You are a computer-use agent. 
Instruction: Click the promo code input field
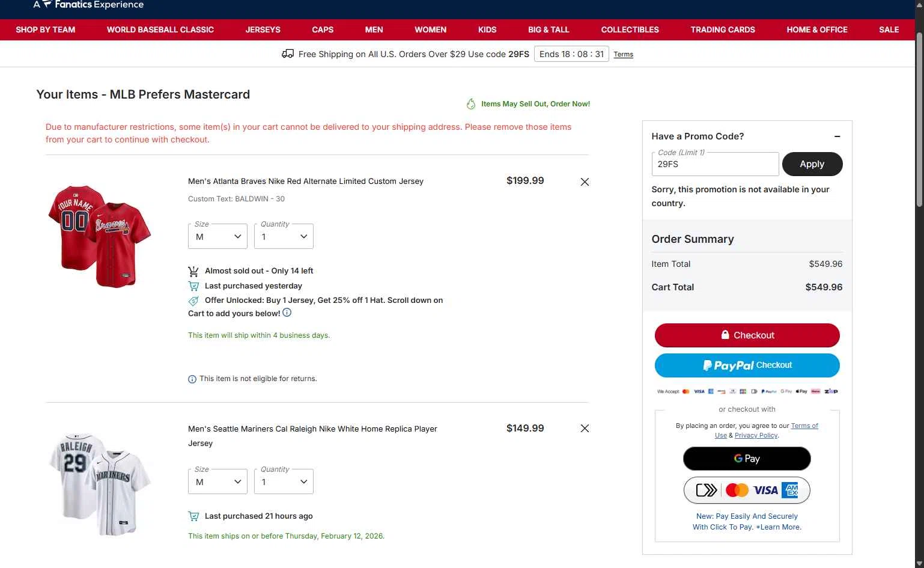(715, 164)
